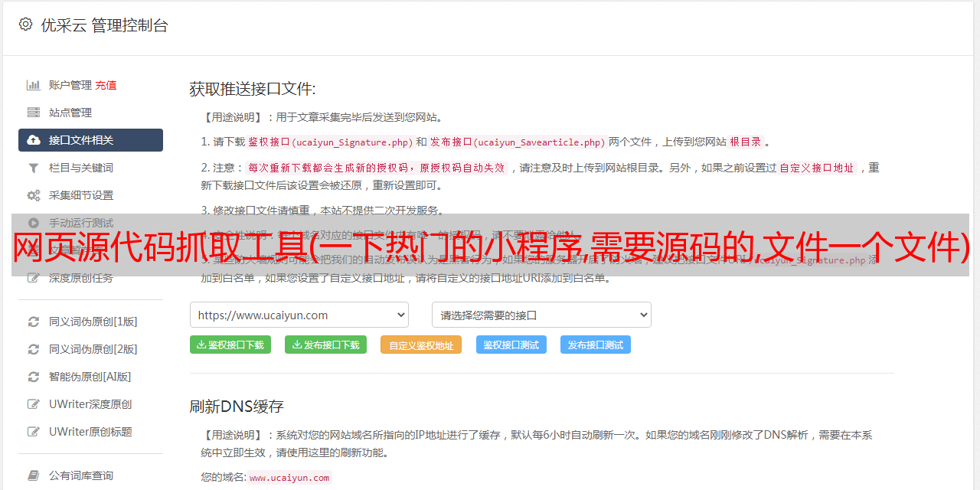The height and width of the screenshot is (490, 980).
Task: Click the orange 自定义鉴权地址 button
Action: point(421,345)
